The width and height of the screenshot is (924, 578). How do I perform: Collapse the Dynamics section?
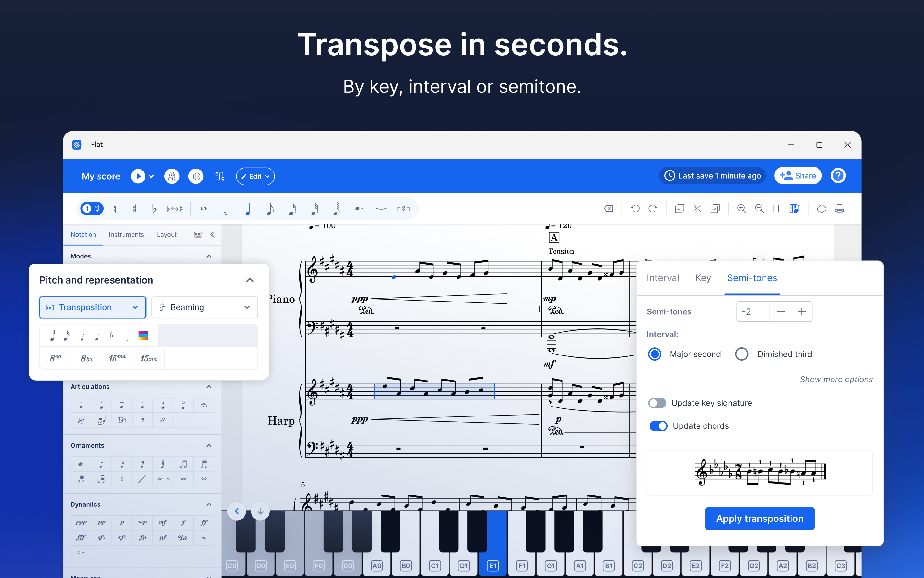point(209,504)
